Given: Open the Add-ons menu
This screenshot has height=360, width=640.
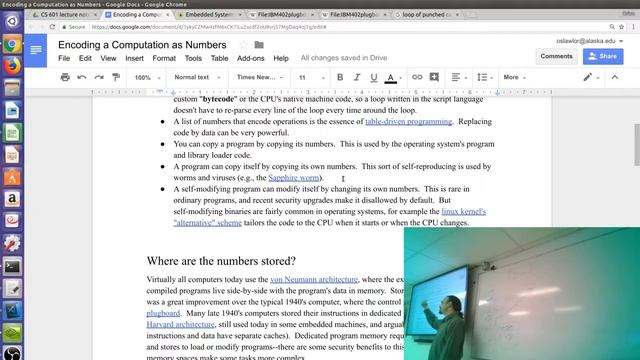Looking at the screenshot, I should tap(251, 58).
